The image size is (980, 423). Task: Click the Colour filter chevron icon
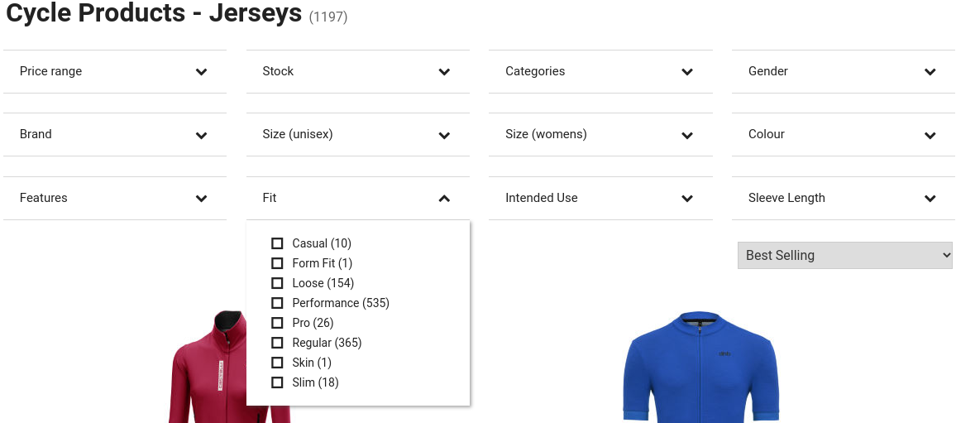click(x=930, y=135)
